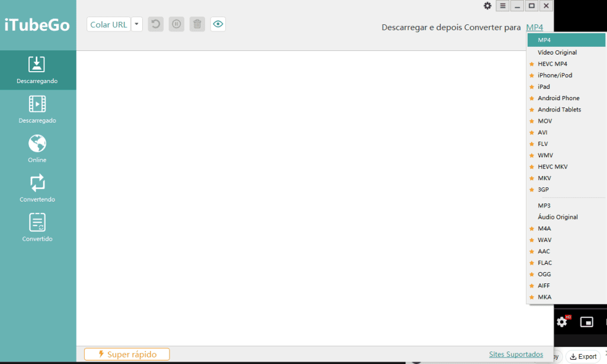Open the Descarregando downloads section
This screenshot has width=607, height=364.
[37, 70]
